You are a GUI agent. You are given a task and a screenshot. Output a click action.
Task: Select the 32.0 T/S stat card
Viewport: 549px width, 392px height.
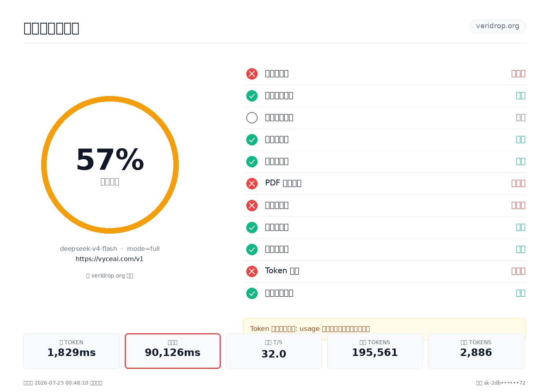pyautogui.click(x=274, y=351)
